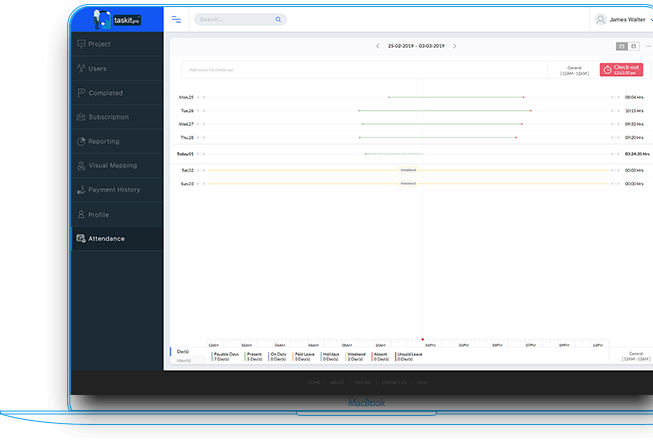Click the Present 5 Day(s) summary item

254,357
